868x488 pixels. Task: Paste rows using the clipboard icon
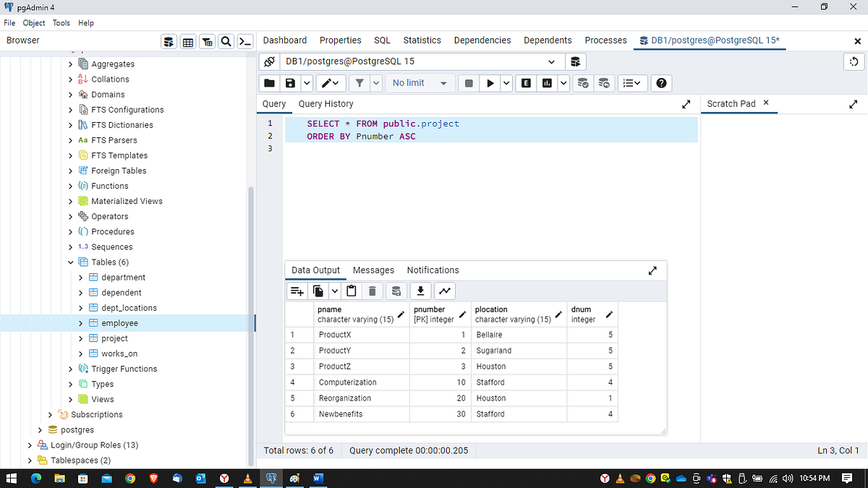(352, 291)
